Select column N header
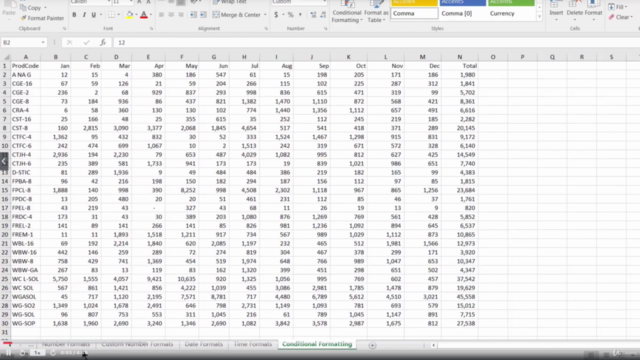640x360 pixels. pos(460,57)
